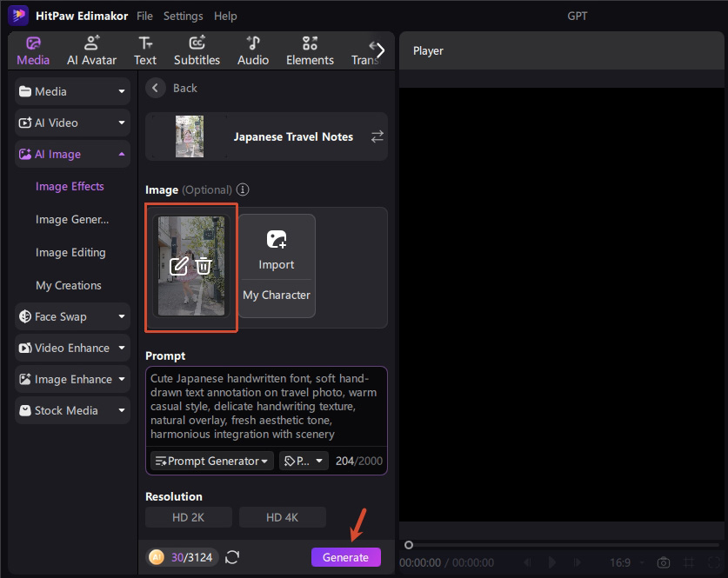Go to previous frame in player

[x=527, y=562]
